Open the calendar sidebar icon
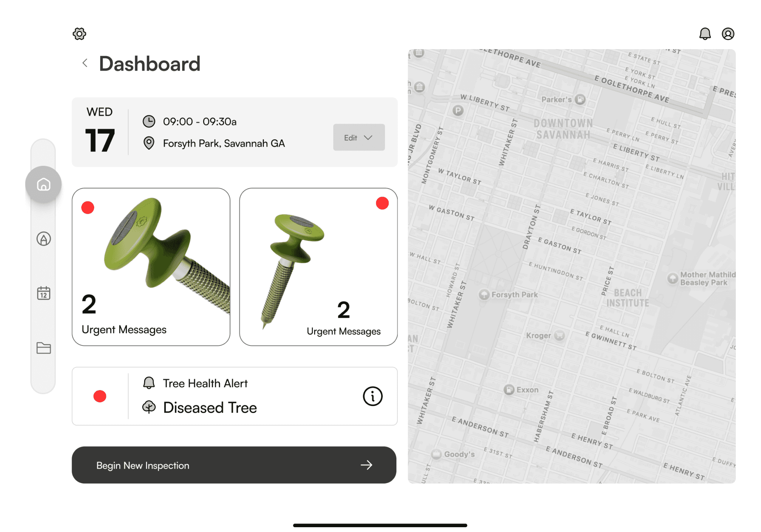The image size is (761, 532). point(44,293)
